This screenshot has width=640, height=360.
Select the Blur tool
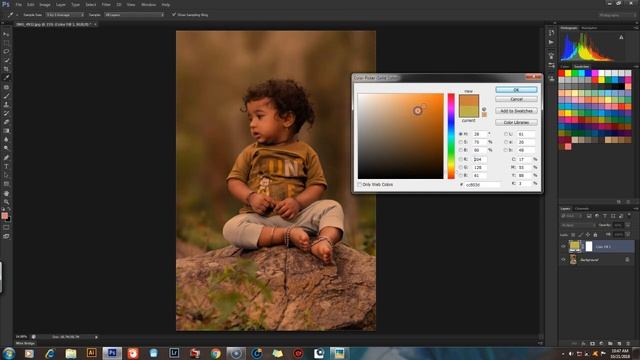(x=6, y=140)
